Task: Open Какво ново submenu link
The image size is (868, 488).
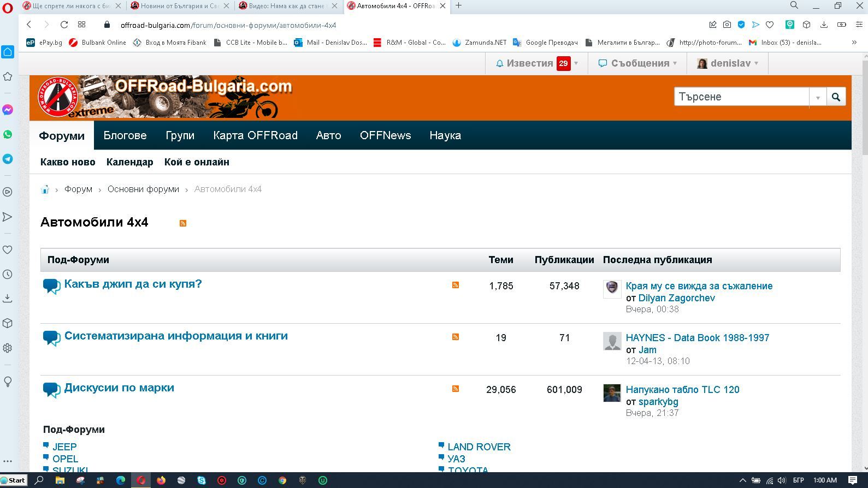Action: click(68, 162)
